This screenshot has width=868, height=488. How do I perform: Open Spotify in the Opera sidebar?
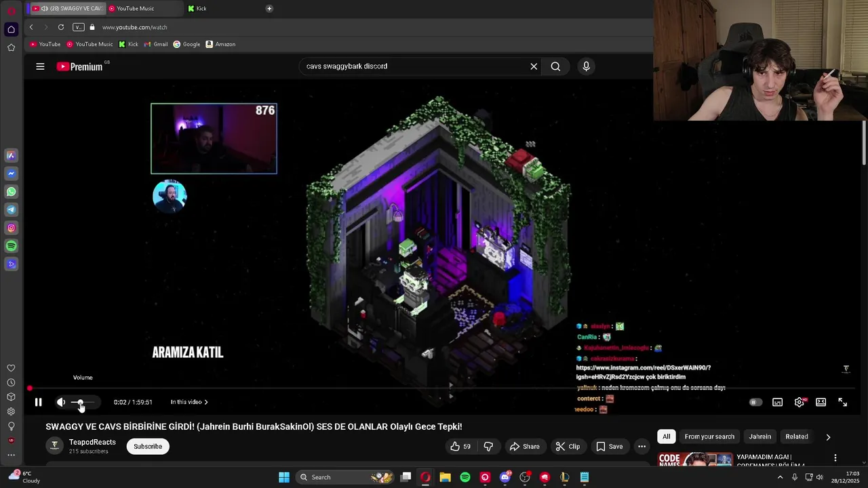11,246
